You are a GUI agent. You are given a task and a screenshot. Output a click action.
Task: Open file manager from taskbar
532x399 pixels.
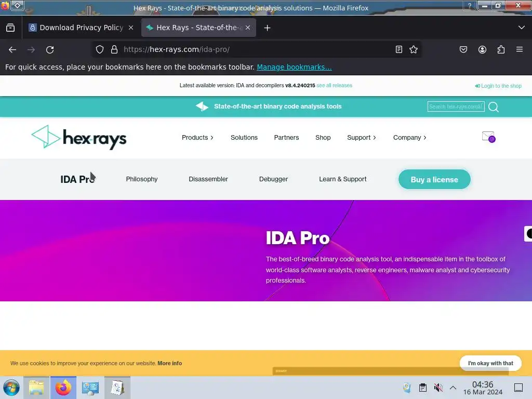36,388
